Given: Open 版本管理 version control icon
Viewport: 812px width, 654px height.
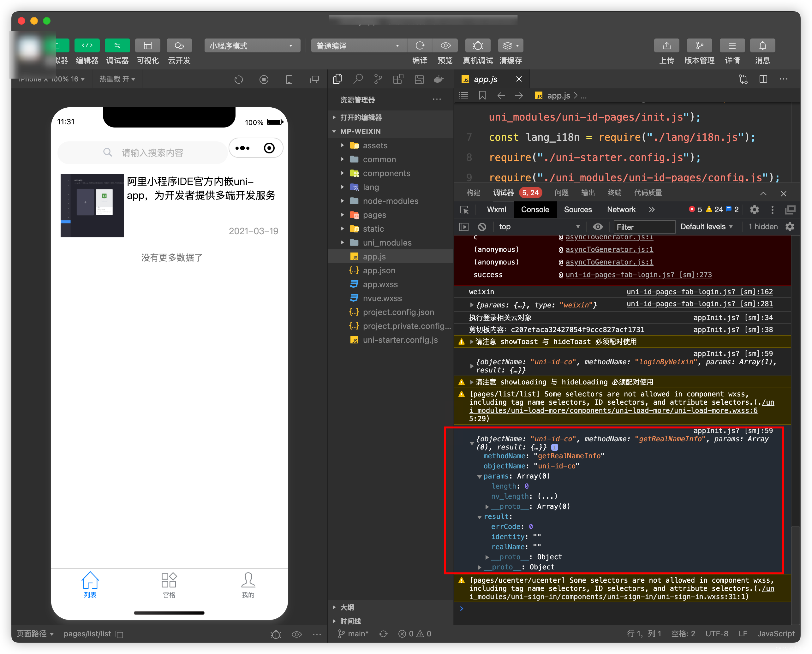Looking at the screenshot, I should [x=699, y=45].
